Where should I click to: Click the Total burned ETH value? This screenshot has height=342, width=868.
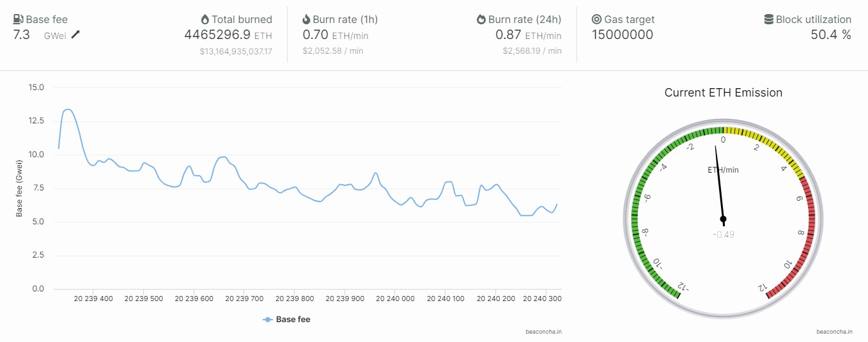click(x=217, y=35)
